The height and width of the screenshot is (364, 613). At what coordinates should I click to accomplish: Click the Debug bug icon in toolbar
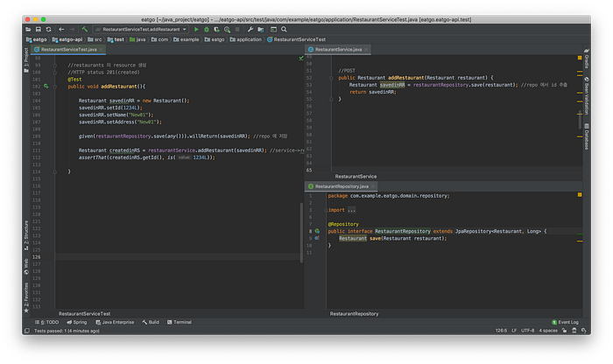pos(208,29)
